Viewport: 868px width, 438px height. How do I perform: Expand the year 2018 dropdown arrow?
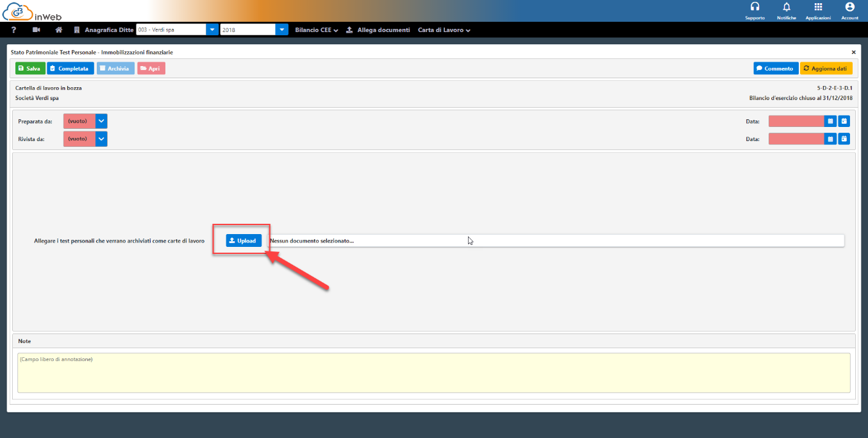[281, 29]
